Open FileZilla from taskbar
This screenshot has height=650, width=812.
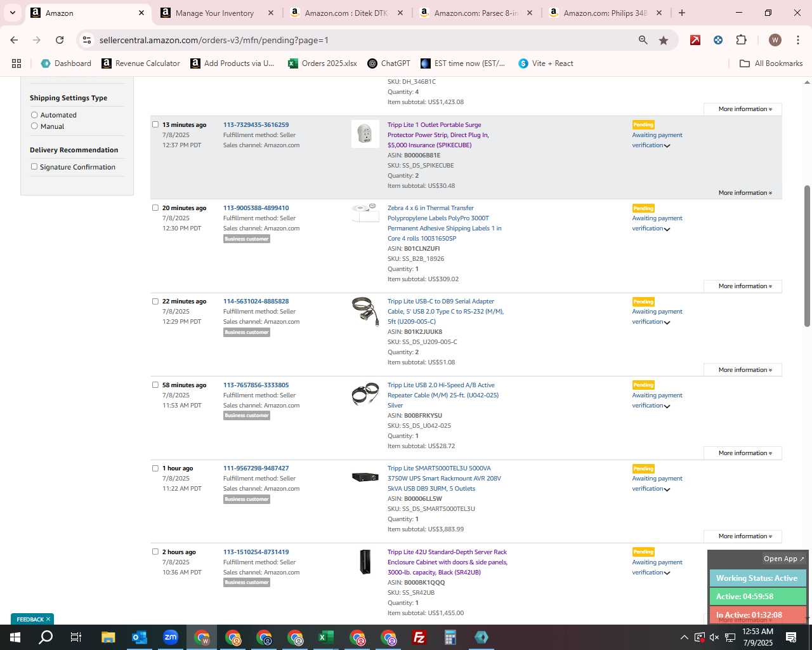pyautogui.click(x=419, y=637)
